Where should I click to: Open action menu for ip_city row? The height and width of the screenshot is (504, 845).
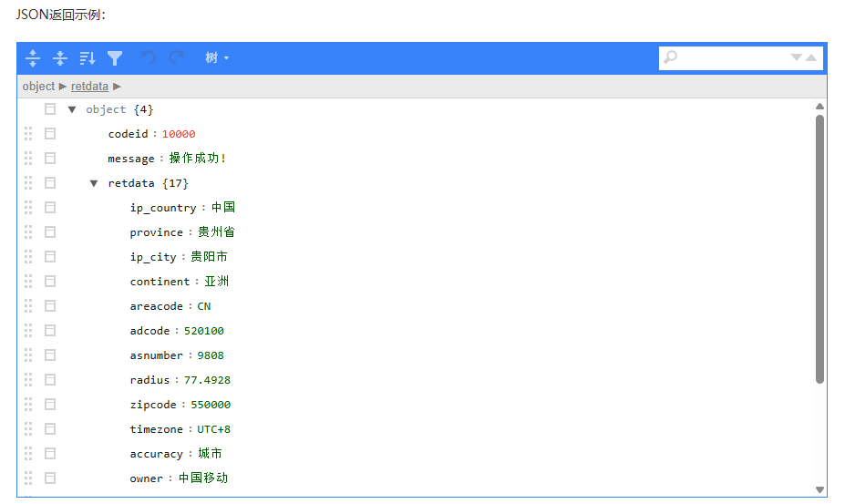pyautogui.click(x=50, y=257)
